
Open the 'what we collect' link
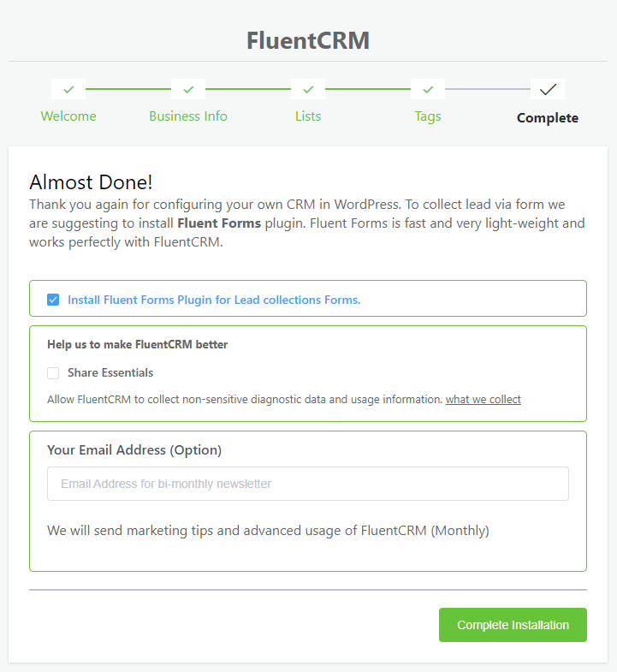tap(484, 400)
